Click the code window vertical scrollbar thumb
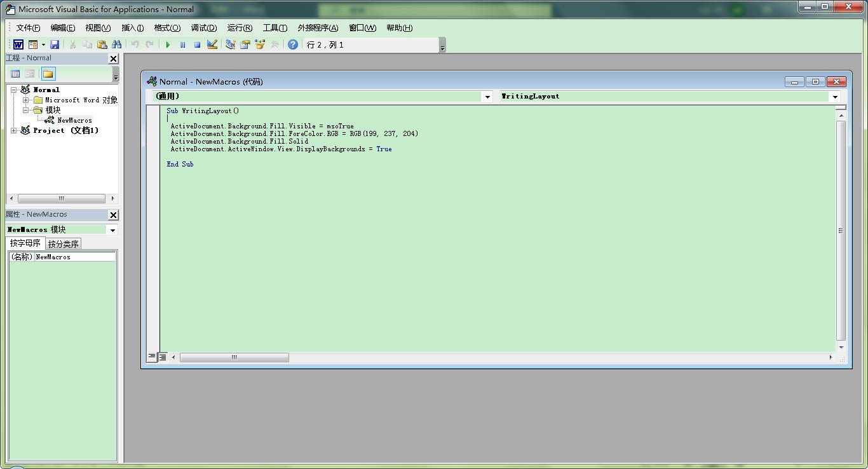 coord(841,231)
